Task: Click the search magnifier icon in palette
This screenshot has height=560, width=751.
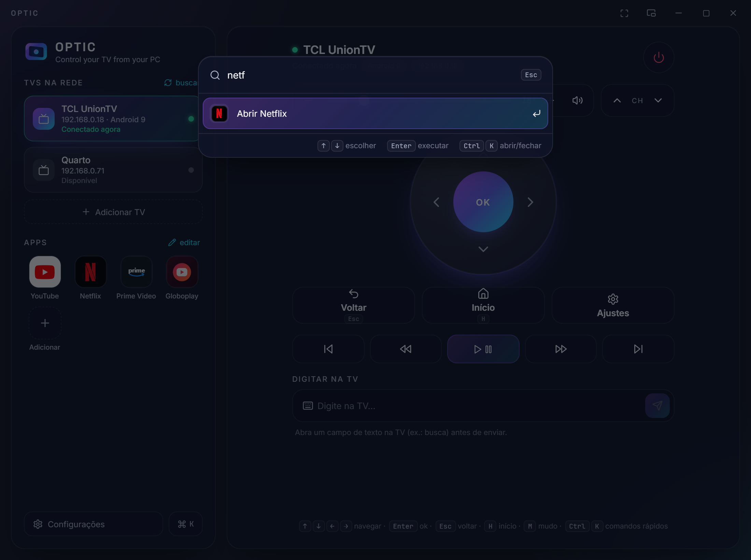Action: coord(215,75)
